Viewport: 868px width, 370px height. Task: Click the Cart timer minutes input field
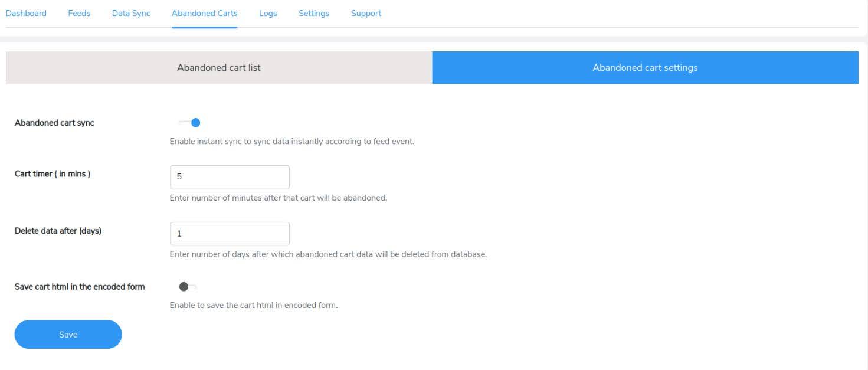tap(230, 177)
